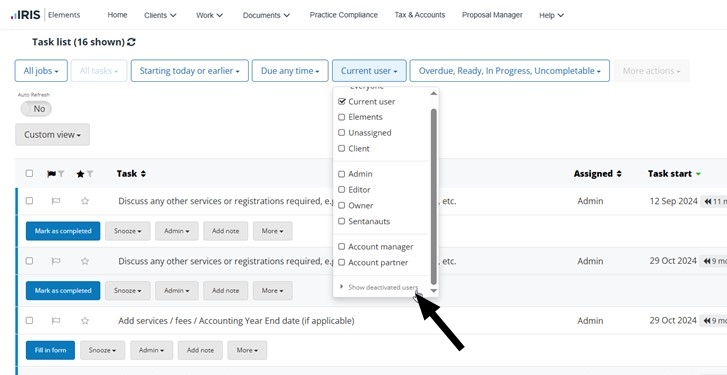Mark the 12 Sep 2024 task as completed
This screenshot has height=375, width=727.
(x=63, y=231)
